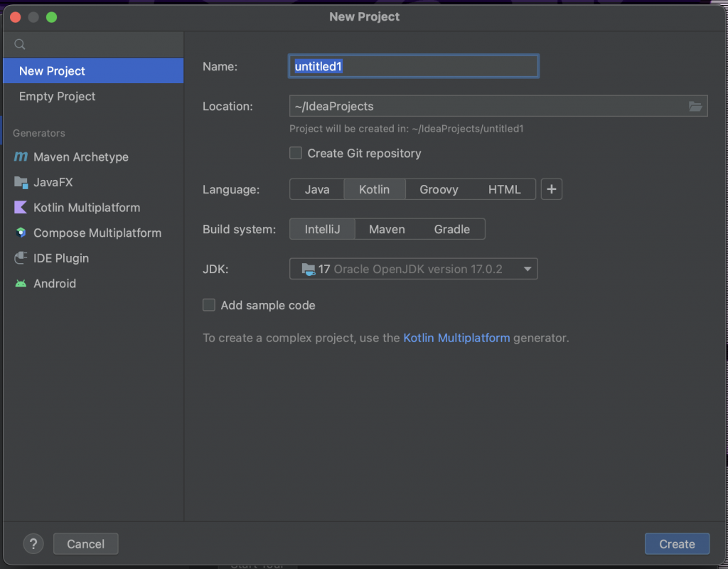Select Java as the language
728x569 pixels.
click(317, 189)
